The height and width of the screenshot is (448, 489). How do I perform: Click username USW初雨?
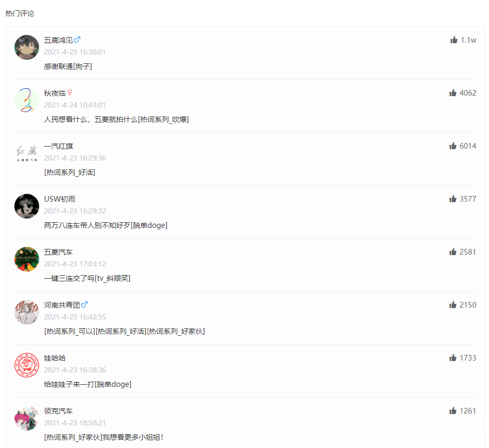coord(60,199)
